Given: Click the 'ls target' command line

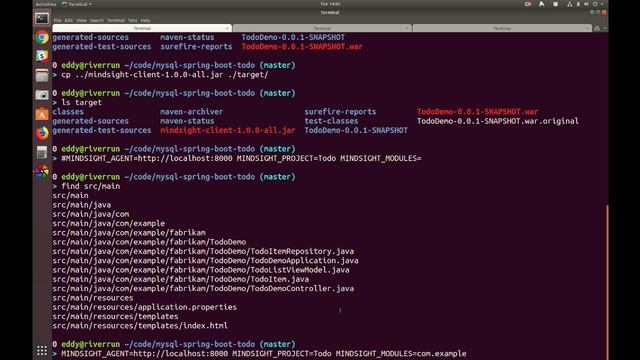Looking at the screenshot, I should coord(81,102).
